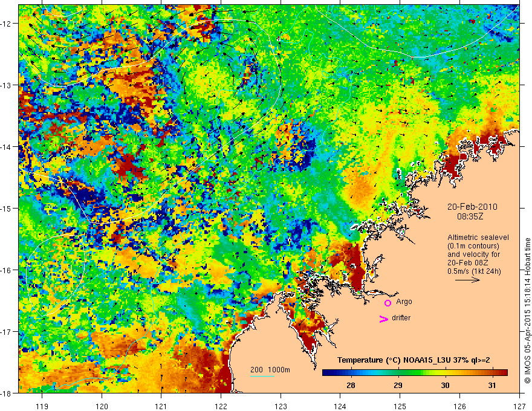Click colorbar tick label 31
532x411 pixels.
[492, 386]
